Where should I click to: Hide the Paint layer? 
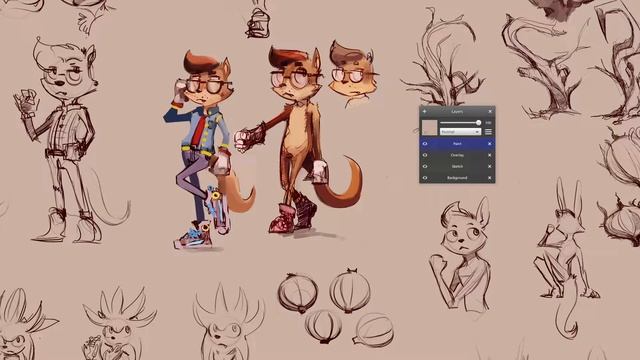(425, 144)
